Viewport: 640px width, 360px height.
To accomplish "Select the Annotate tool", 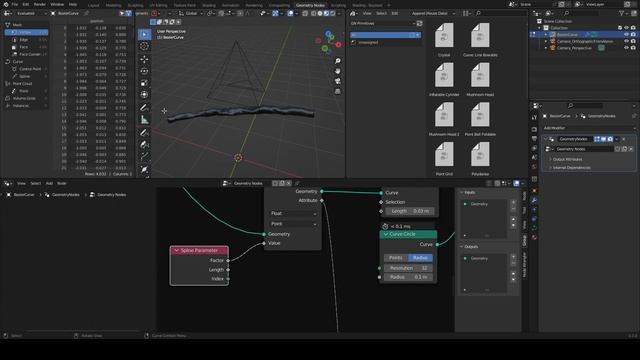I will tap(144, 108).
